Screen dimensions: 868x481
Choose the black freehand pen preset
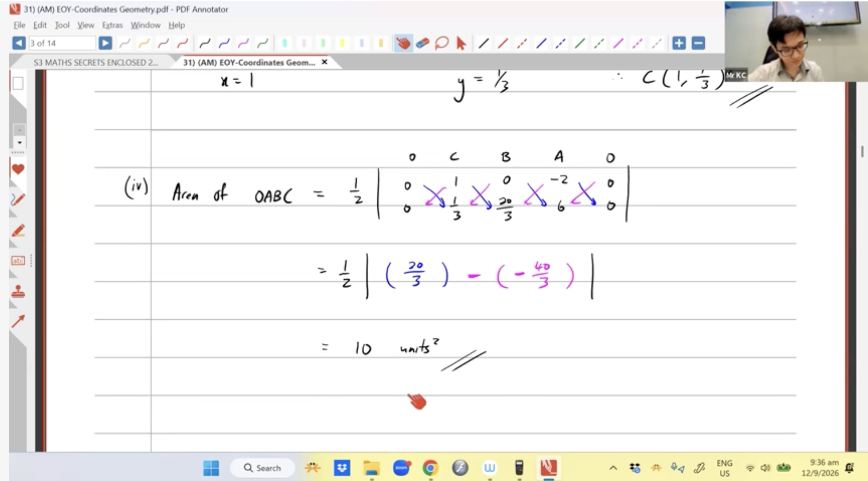tap(205, 43)
